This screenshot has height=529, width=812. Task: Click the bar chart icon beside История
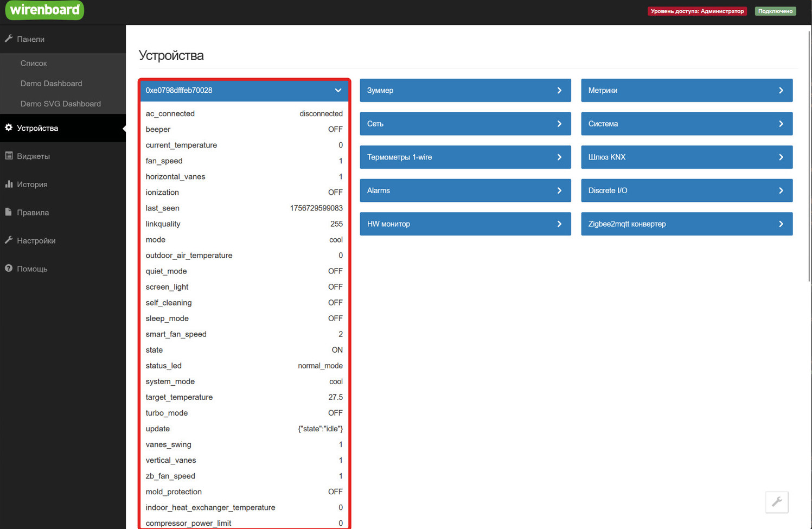click(9, 184)
